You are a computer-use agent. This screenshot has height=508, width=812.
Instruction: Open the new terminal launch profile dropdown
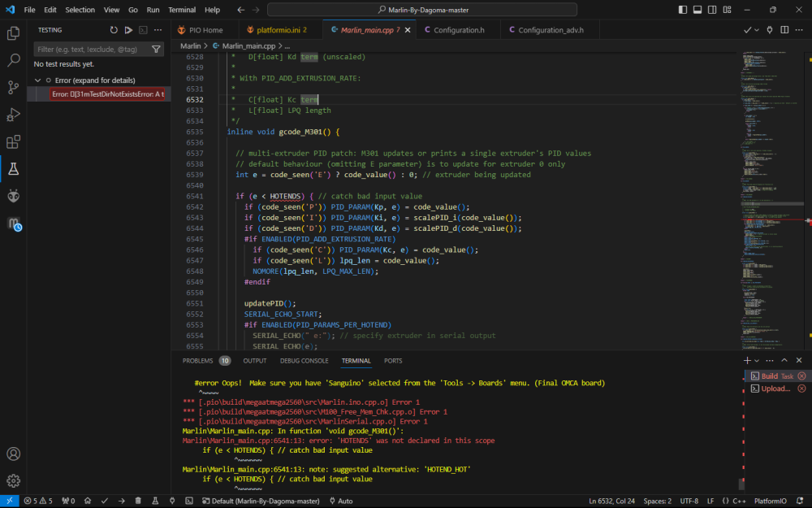[757, 360]
